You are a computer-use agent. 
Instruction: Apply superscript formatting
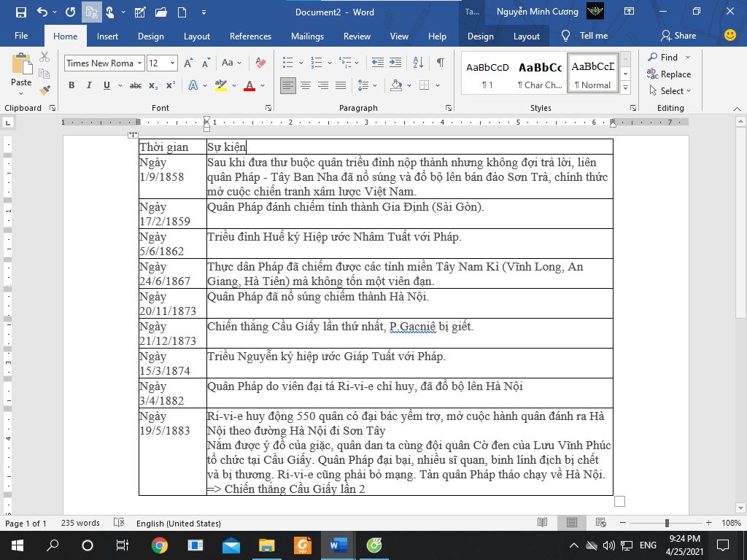pos(171,85)
